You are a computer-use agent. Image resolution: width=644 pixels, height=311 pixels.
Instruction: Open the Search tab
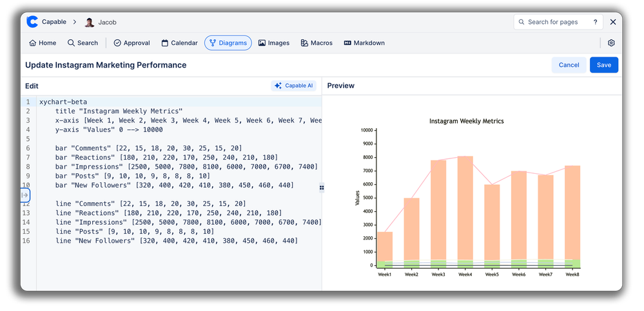(83, 42)
